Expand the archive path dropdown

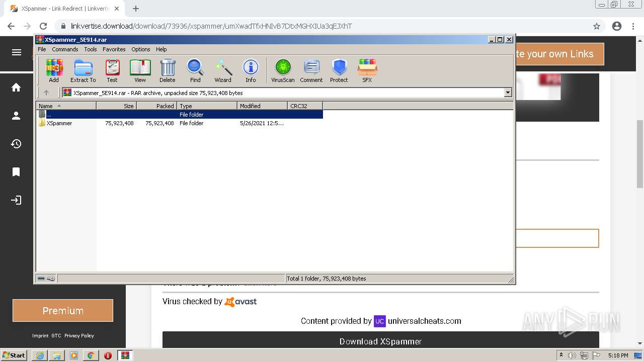point(508,93)
